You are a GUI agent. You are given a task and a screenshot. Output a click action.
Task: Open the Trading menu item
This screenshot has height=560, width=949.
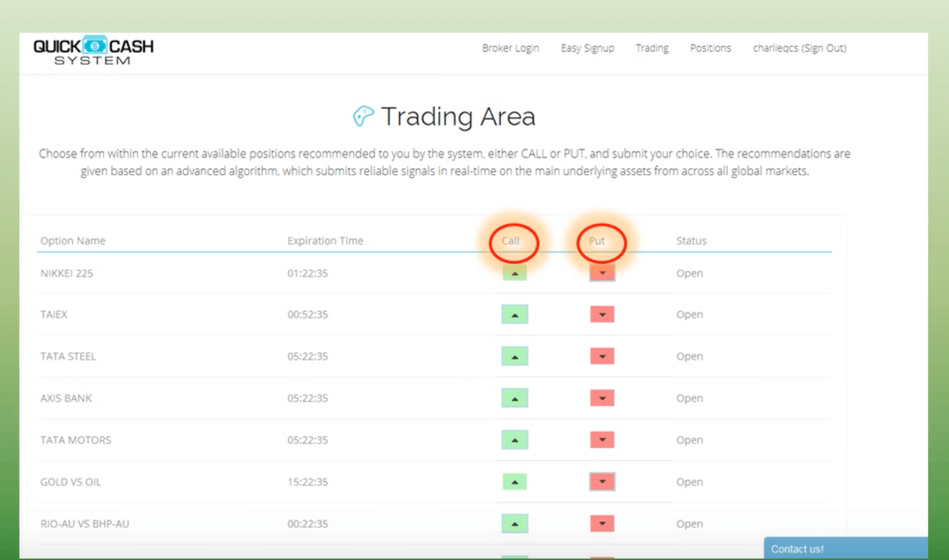[x=652, y=48]
